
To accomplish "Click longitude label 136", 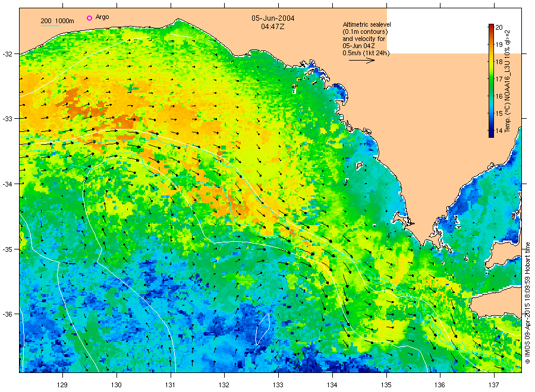I will [x=440, y=385].
